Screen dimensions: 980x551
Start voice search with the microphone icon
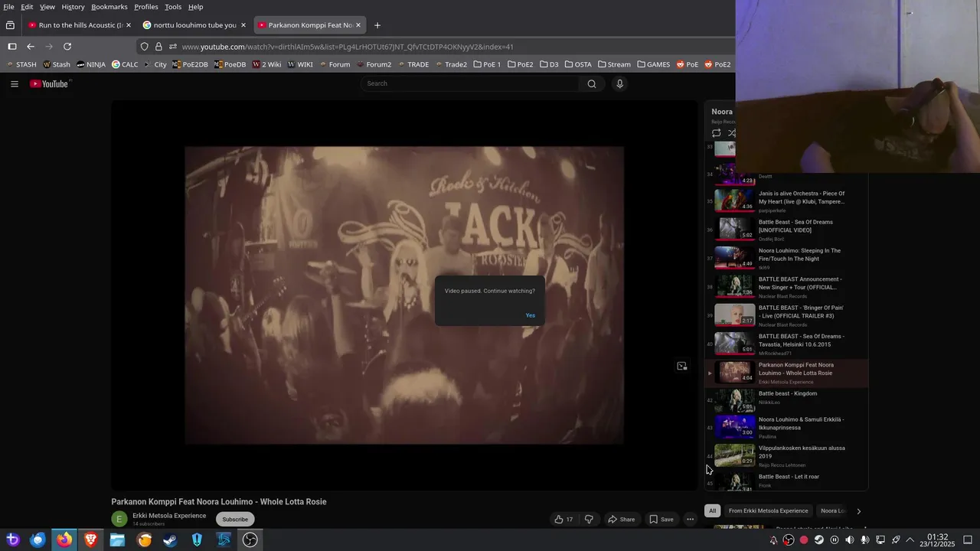click(x=620, y=84)
